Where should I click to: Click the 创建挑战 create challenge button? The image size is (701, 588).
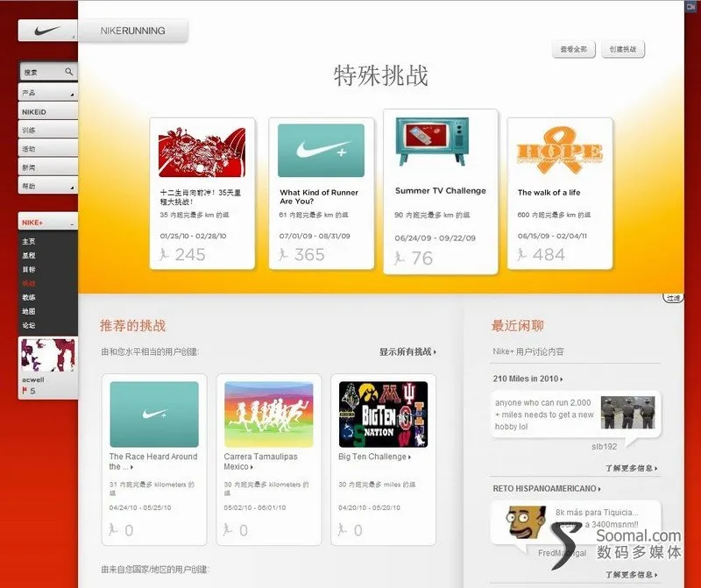click(x=623, y=49)
